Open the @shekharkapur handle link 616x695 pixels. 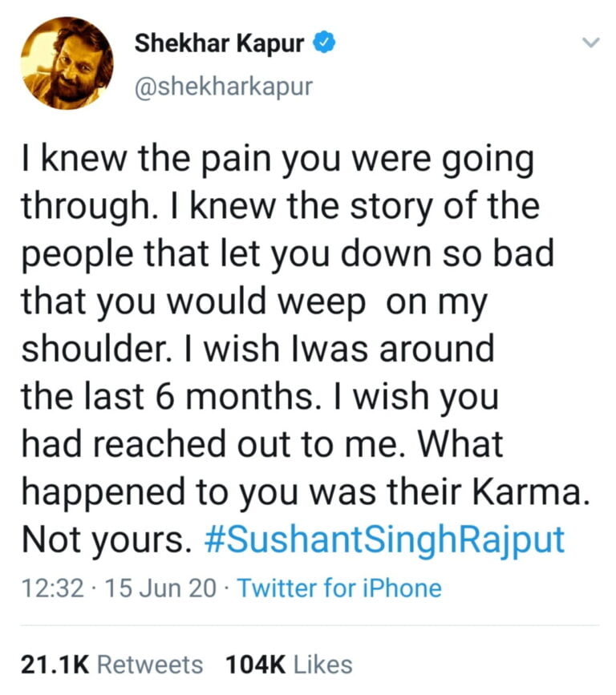point(223,85)
